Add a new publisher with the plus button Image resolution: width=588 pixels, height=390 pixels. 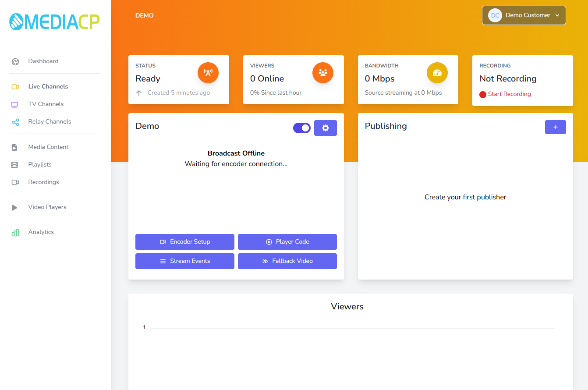[555, 127]
